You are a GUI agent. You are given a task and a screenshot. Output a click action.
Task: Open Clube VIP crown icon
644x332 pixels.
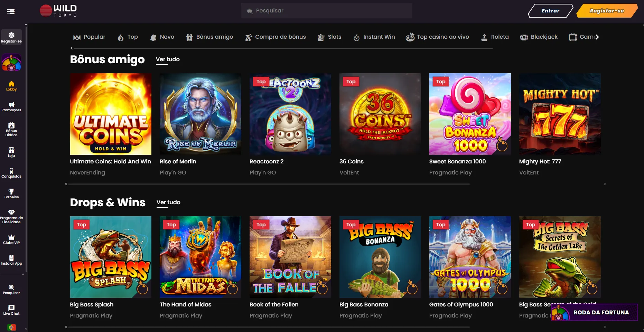click(11, 239)
